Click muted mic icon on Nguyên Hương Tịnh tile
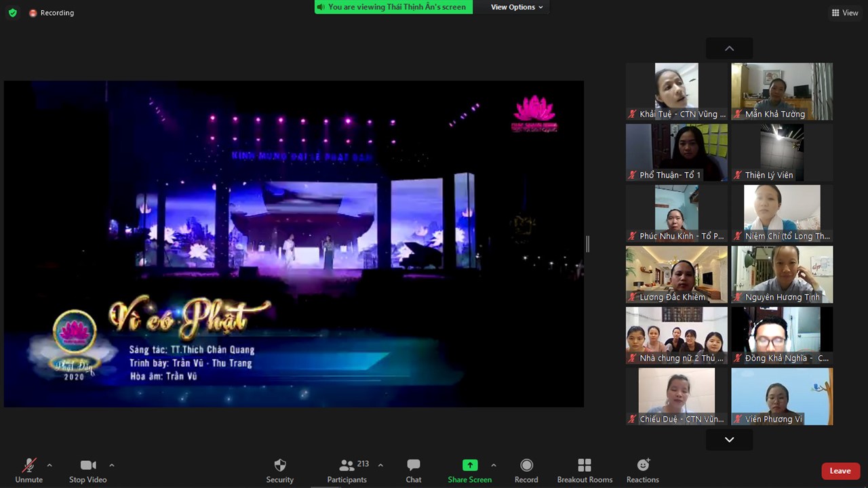868x488 pixels. [738, 297]
